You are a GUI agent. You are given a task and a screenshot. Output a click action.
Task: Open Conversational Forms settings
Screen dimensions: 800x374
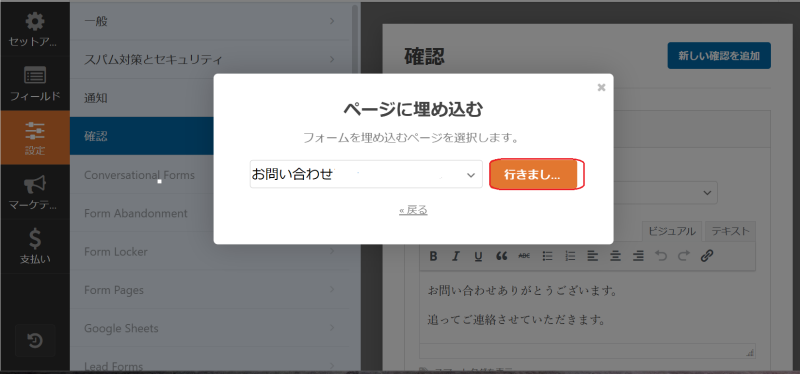(x=142, y=175)
